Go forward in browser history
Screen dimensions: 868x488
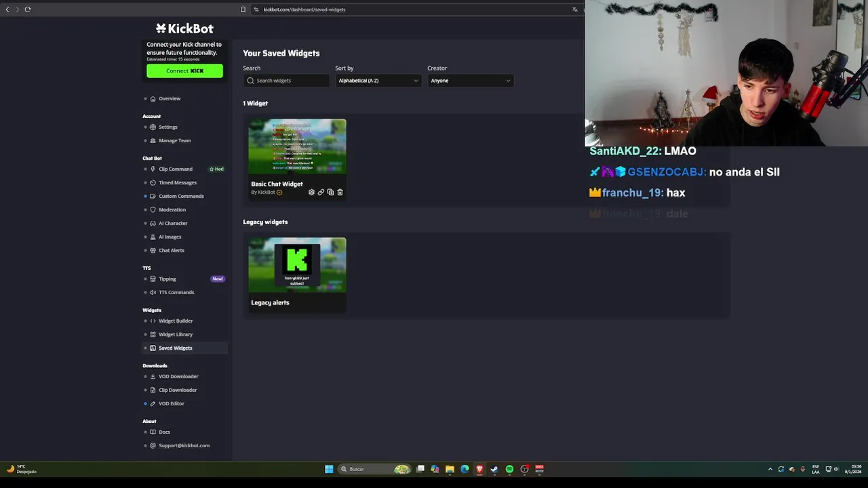(17, 9)
